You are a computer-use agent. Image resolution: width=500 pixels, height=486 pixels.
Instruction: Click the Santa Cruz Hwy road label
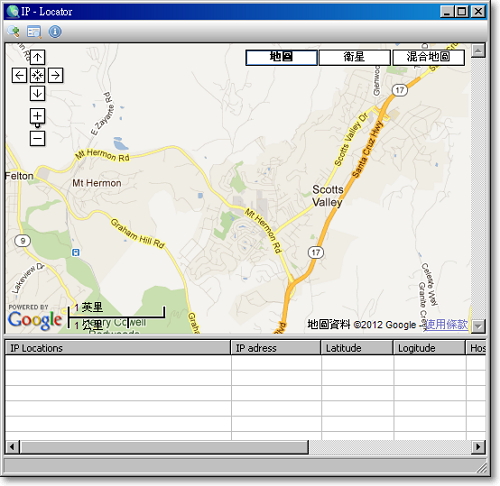pyautogui.click(x=368, y=149)
